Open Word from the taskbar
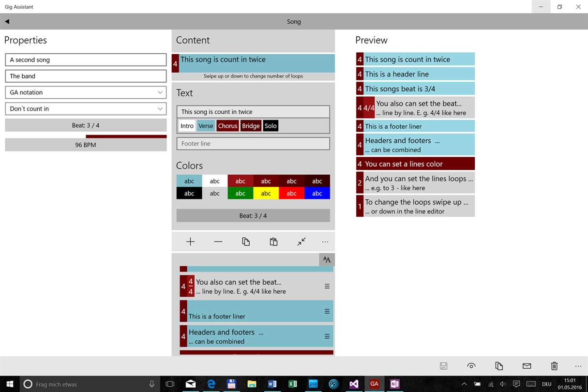 pos(272,384)
